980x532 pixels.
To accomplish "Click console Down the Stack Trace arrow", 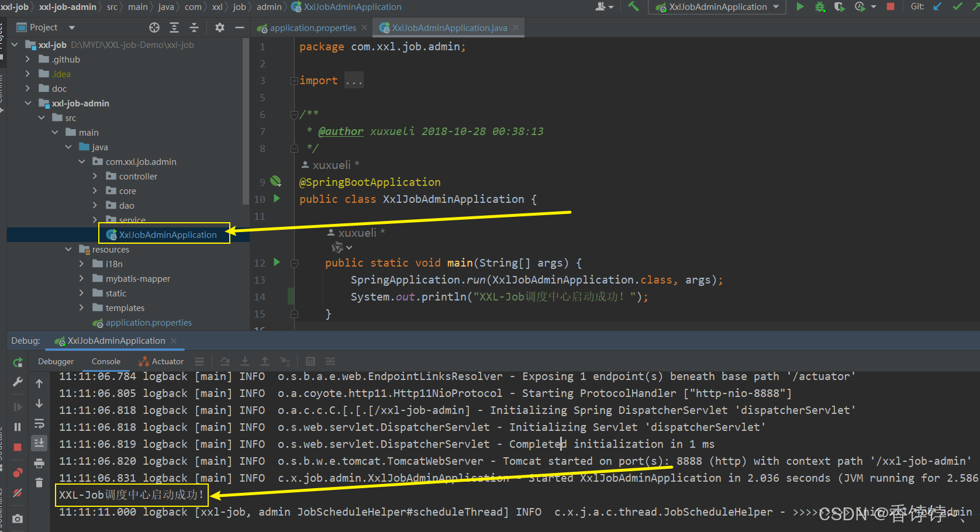I will click(x=39, y=403).
